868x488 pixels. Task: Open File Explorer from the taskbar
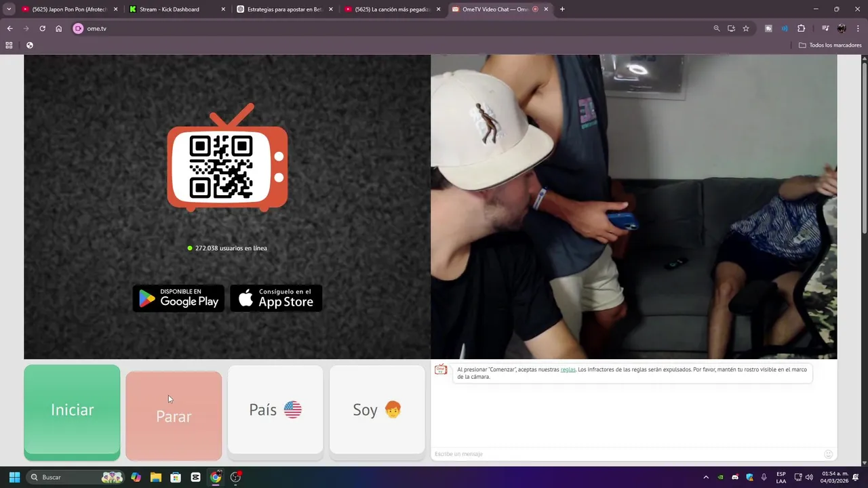[x=156, y=477]
